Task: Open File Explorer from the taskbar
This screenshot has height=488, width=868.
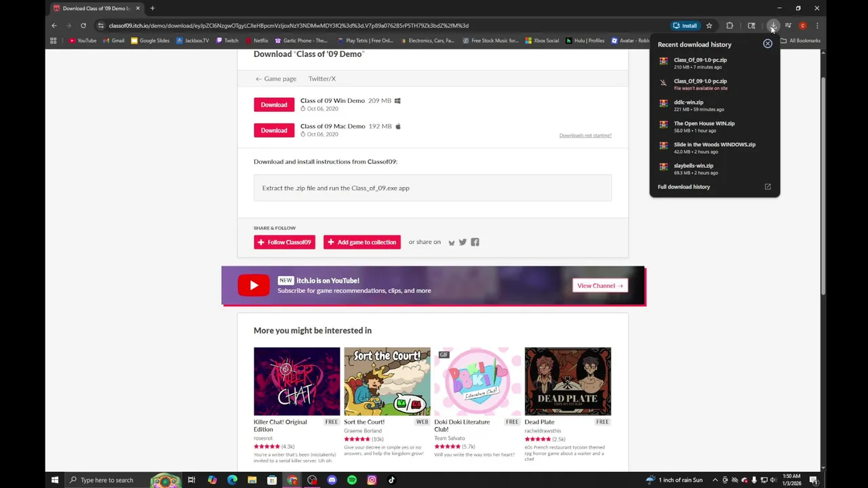Action: pos(252,480)
